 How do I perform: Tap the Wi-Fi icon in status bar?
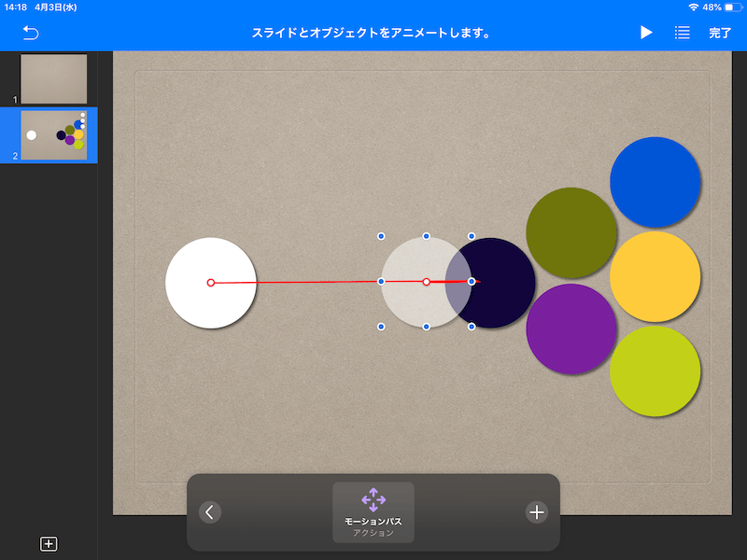693,7
